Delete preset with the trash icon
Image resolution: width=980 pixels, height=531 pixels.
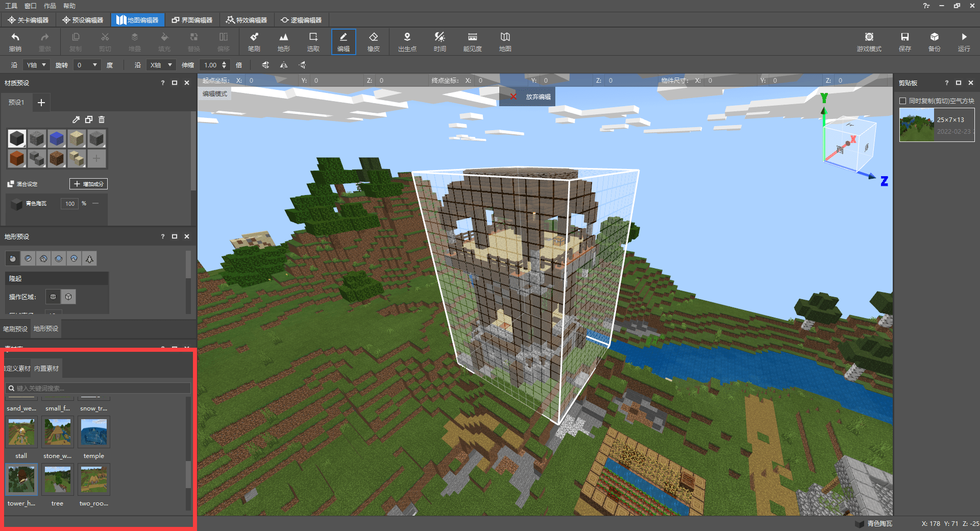pyautogui.click(x=102, y=119)
